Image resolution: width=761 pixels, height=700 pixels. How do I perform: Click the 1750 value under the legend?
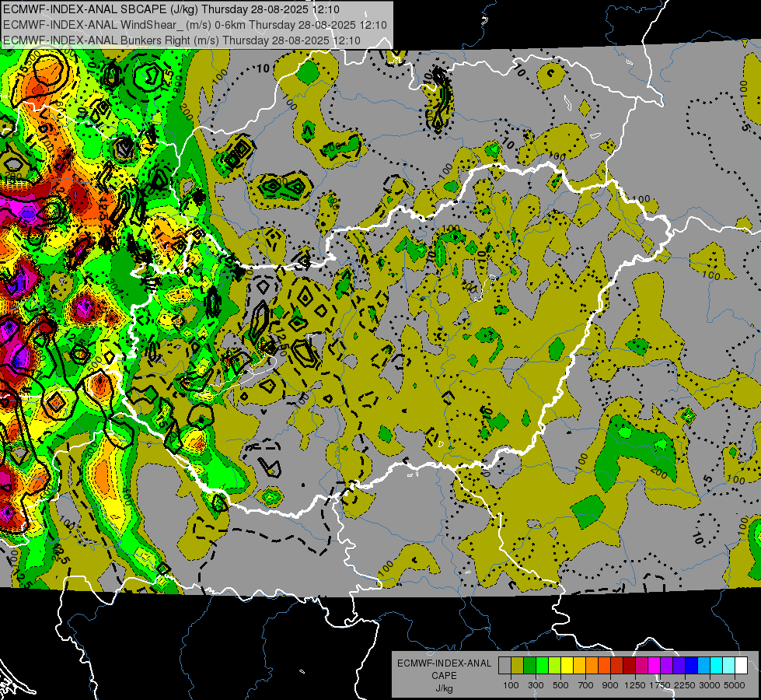[x=660, y=685]
